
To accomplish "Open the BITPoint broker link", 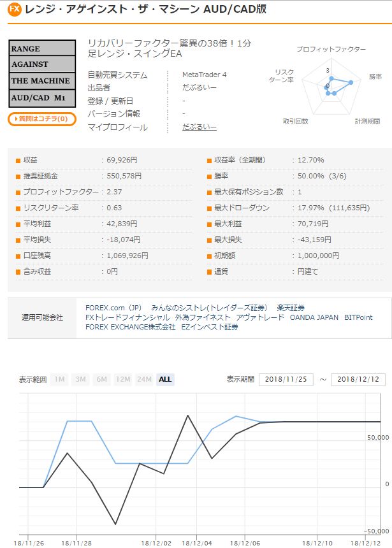I will click(x=358, y=317).
